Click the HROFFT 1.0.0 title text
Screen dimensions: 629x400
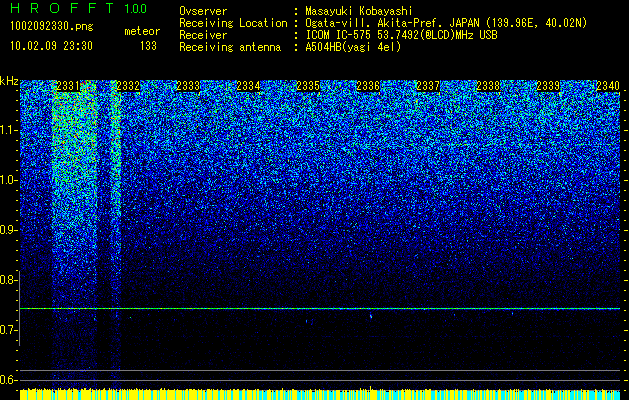point(78,8)
